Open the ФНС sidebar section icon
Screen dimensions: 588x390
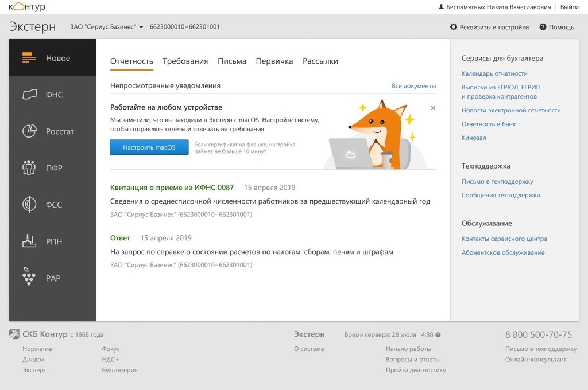(x=30, y=95)
